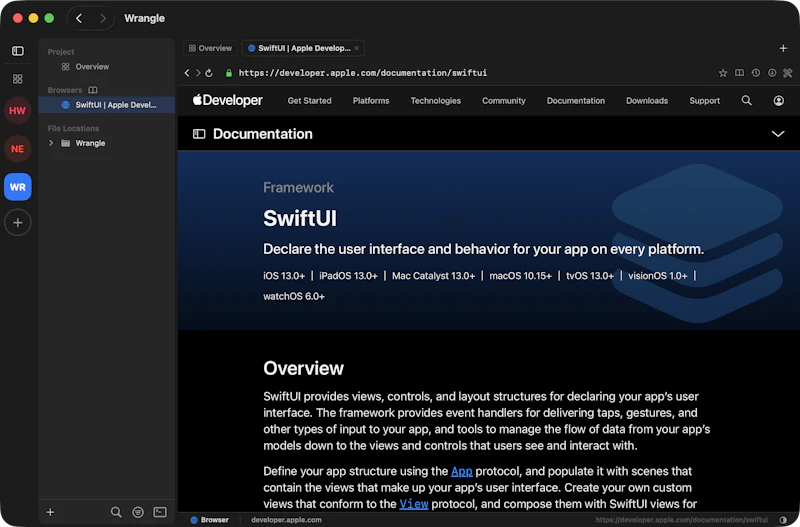The image size is (800, 527).
Task: Select SwiftUI | Apple Devel... in Browsers list
Action: tap(106, 105)
